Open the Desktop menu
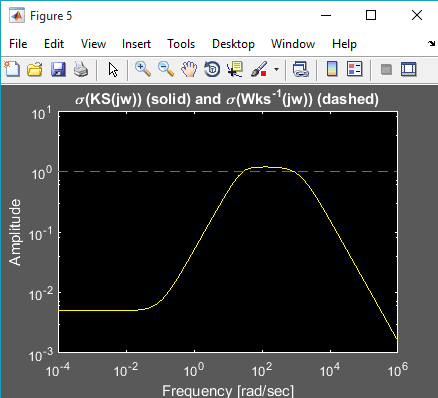The width and height of the screenshot is (438, 398). (x=233, y=44)
